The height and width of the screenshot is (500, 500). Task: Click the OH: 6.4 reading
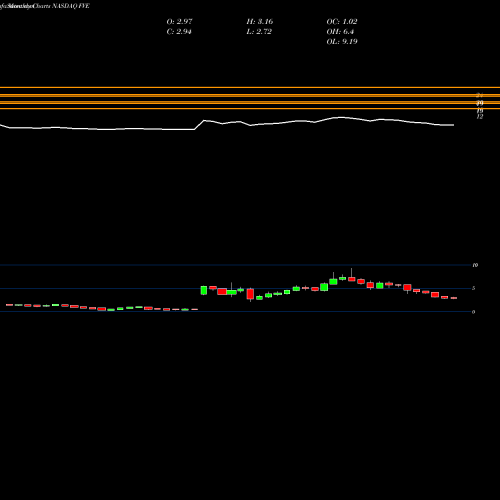pyautogui.click(x=340, y=31)
